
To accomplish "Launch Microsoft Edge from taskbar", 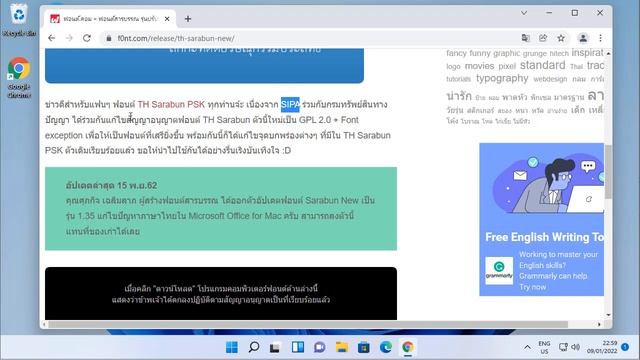I will point(386,347).
